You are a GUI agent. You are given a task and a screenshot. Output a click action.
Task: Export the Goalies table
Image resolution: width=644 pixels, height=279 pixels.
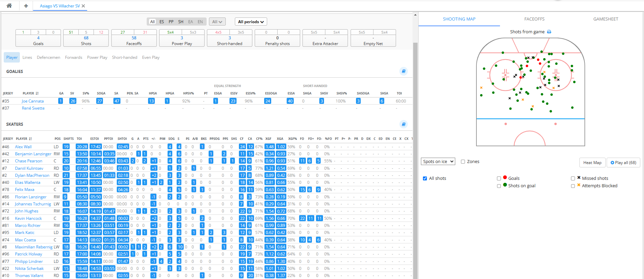coord(404,71)
